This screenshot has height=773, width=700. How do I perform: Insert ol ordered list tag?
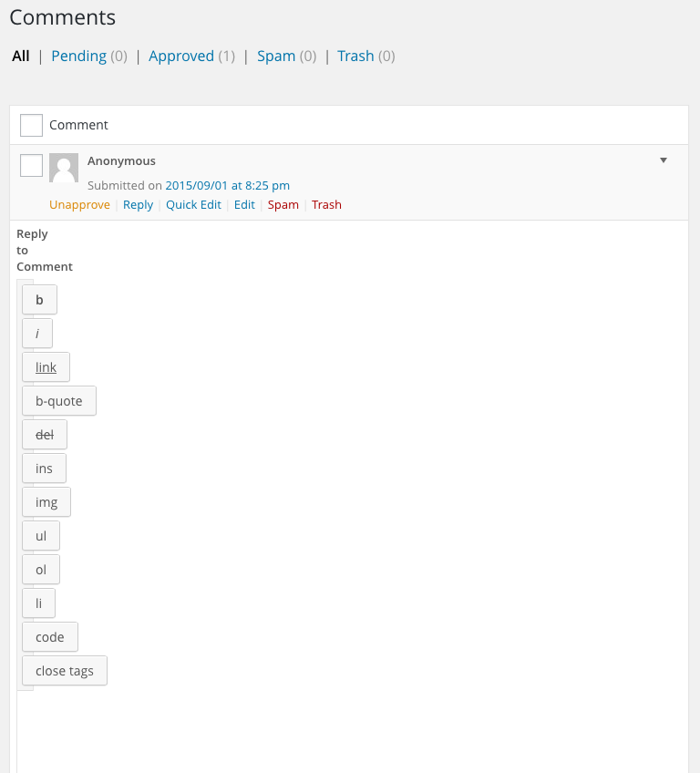point(41,570)
